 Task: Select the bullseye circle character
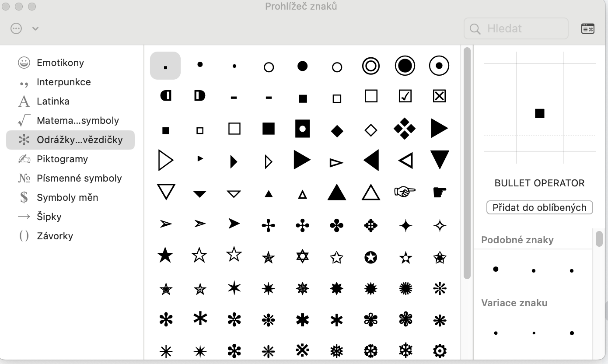(371, 66)
